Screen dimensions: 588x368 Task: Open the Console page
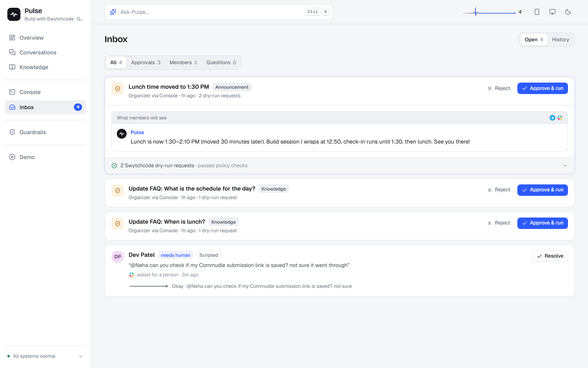tap(46, 92)
